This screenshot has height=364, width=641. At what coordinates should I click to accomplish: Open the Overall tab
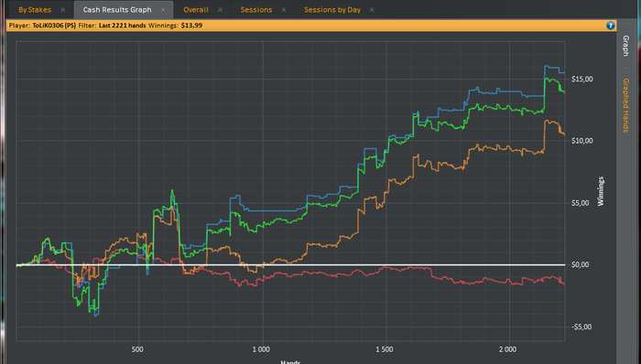[x=196, y=10]
